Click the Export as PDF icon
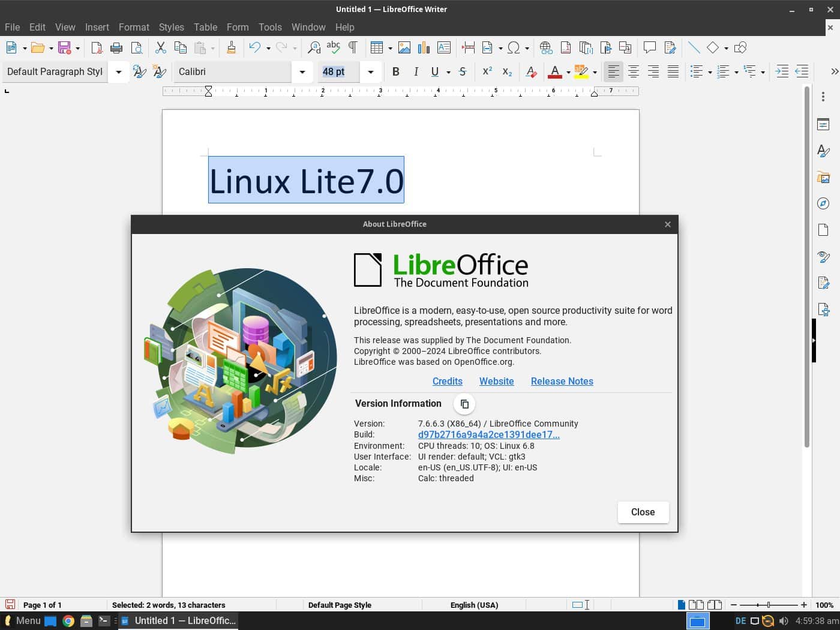The image size is (840, 630). coord(97,47)
